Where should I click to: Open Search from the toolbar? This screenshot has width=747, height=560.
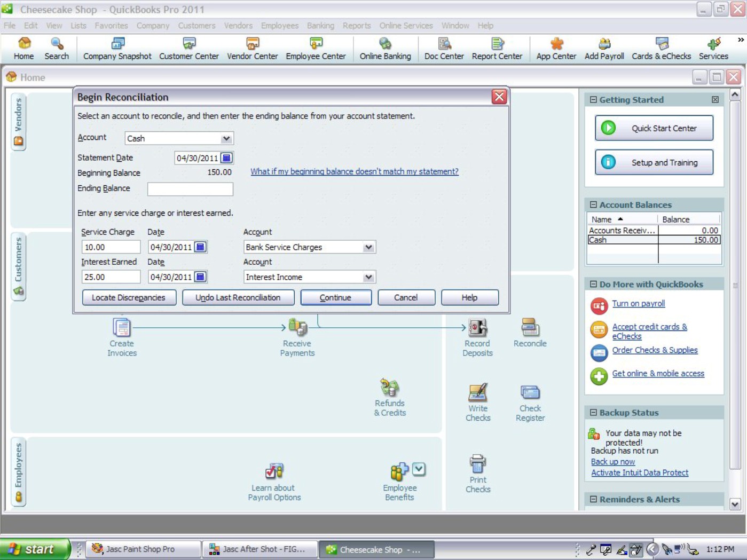[x=57, y=49]
